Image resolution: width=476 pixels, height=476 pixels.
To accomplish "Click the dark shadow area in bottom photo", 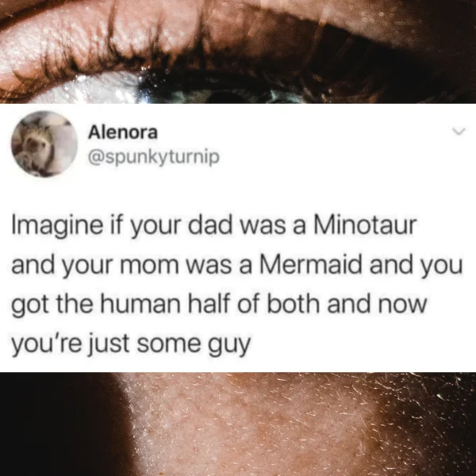I will [61, 425].
